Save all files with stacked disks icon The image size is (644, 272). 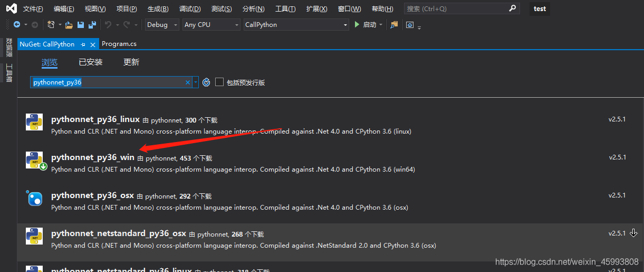92,25
